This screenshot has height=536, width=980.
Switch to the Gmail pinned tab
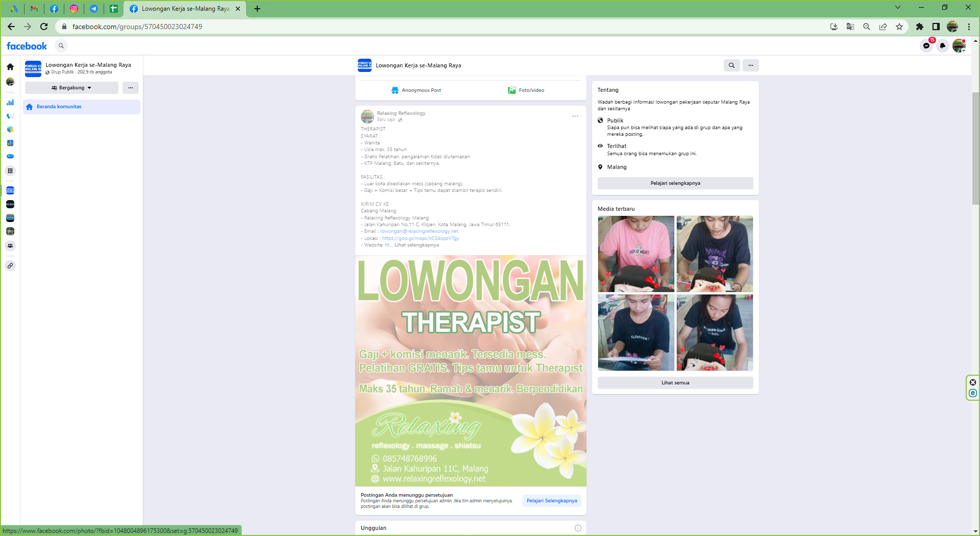pos(34,9)
